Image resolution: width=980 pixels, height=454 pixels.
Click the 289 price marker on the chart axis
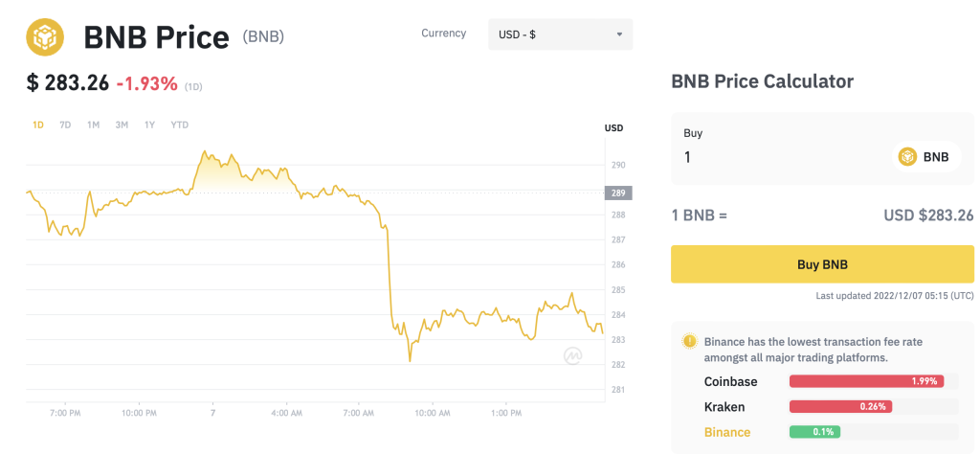(x=618, y=193)
